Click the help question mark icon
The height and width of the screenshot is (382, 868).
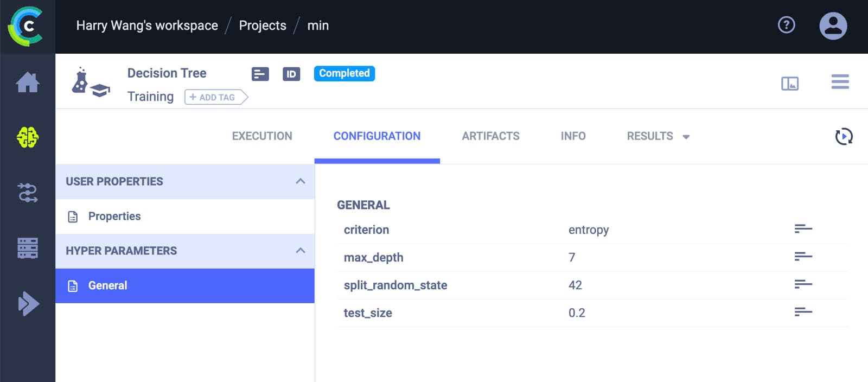click(786, 25)
